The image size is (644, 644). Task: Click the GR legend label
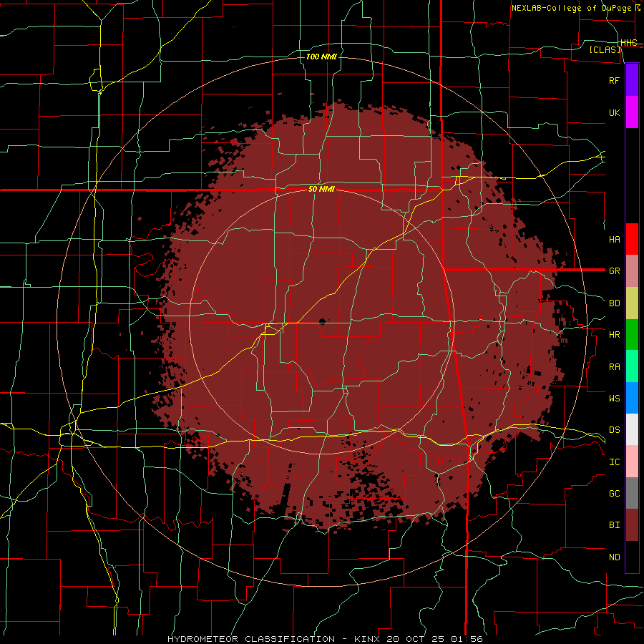tap(614, 271)
